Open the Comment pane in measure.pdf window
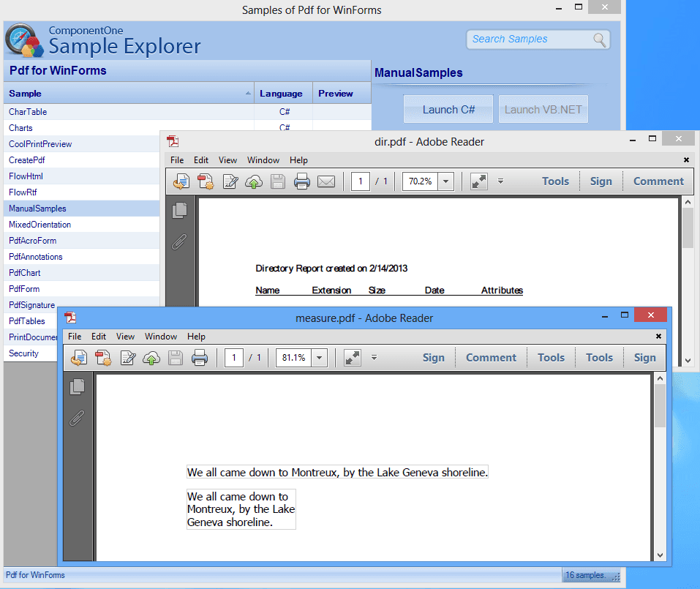Screen dimensions: 700x589 click(491, 358)
